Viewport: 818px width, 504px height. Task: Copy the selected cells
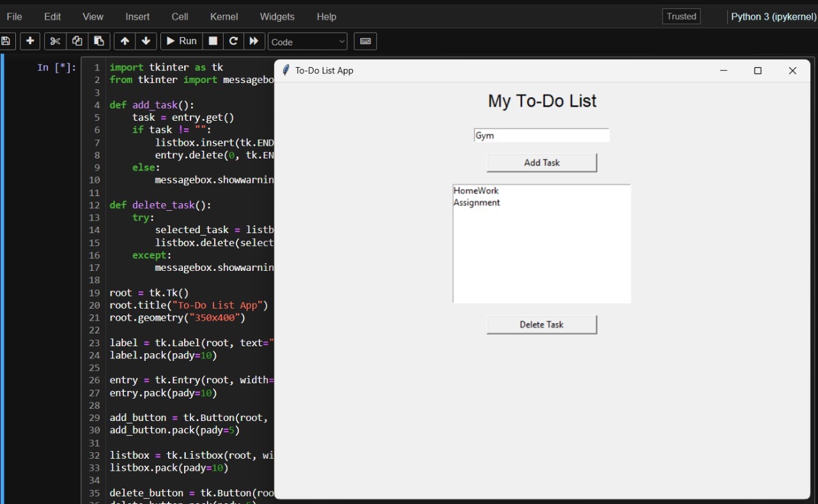(x=77, y=41)
